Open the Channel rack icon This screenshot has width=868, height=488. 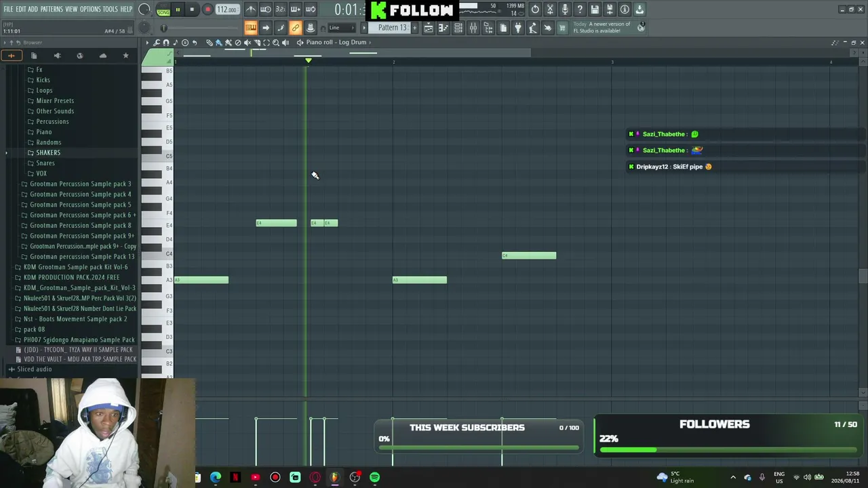[x=458, y=28]
